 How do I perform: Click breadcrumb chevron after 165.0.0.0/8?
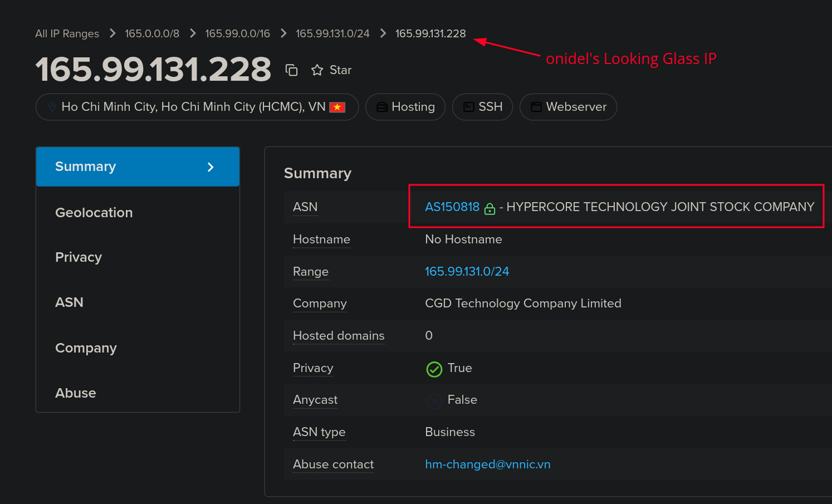pyautogui.click(x=193, y=33)
